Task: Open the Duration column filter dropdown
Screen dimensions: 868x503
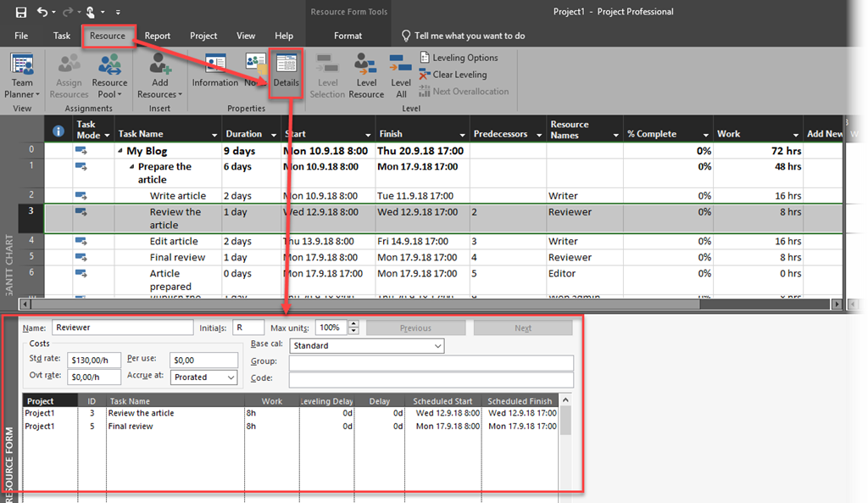Action: point(273,135)
